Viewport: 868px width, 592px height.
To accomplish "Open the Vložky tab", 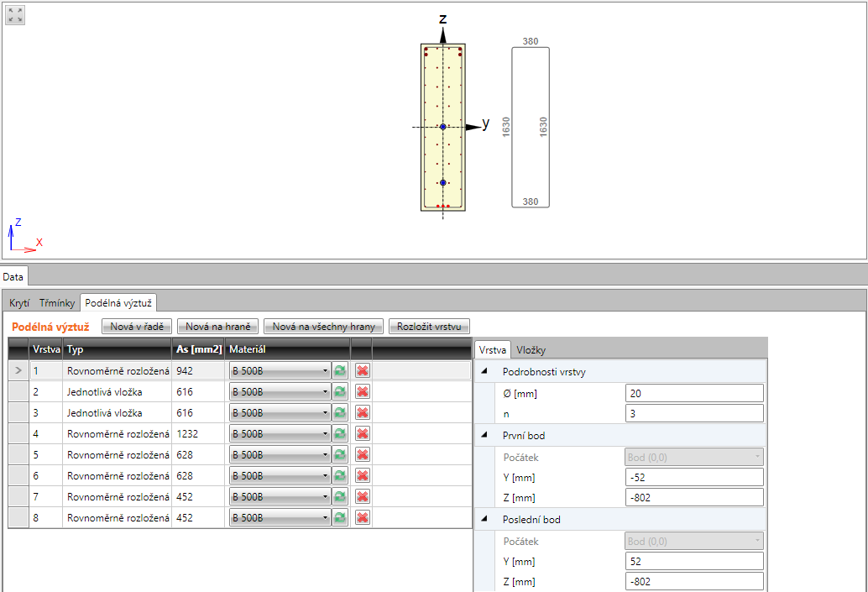I will (x=531, y=349).
